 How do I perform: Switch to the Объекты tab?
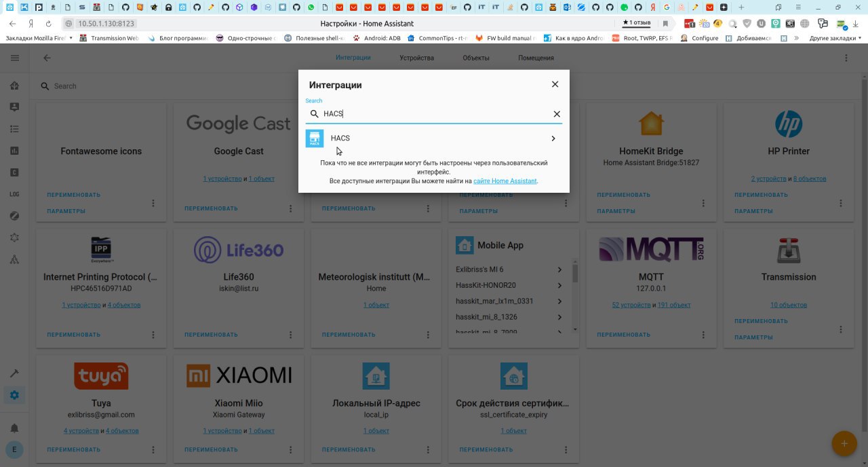tap(476, 58)
